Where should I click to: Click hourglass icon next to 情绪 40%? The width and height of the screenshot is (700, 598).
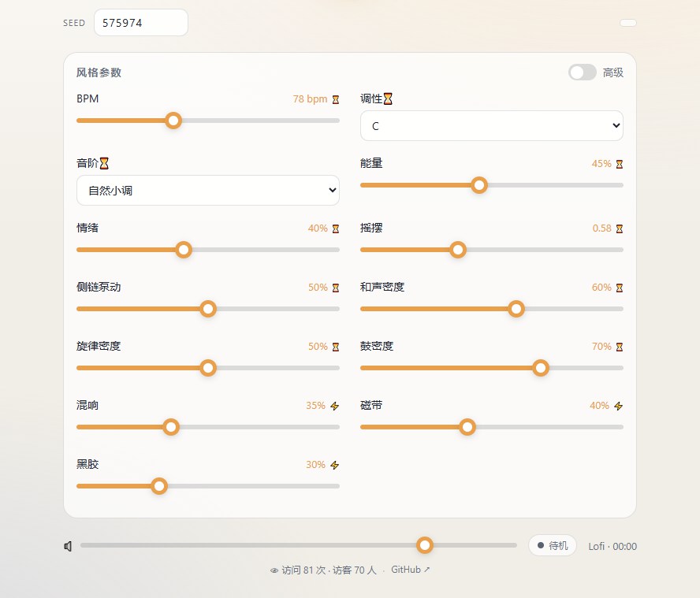336,229
